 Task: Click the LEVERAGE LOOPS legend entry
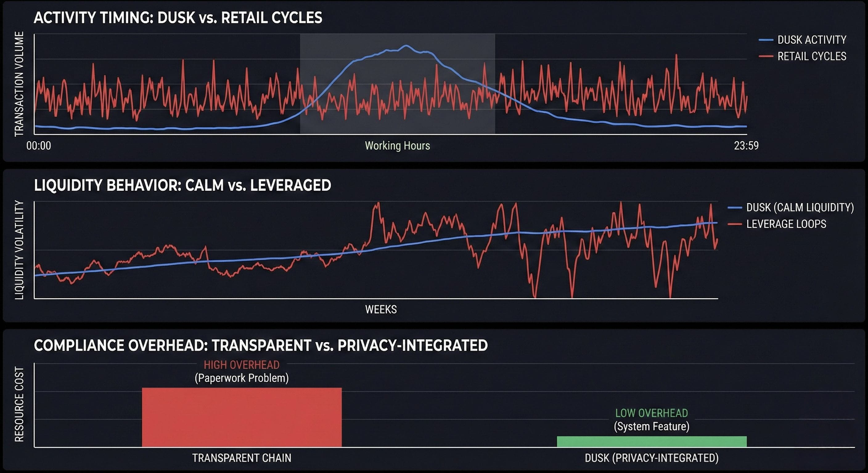(x=786, y=224)
